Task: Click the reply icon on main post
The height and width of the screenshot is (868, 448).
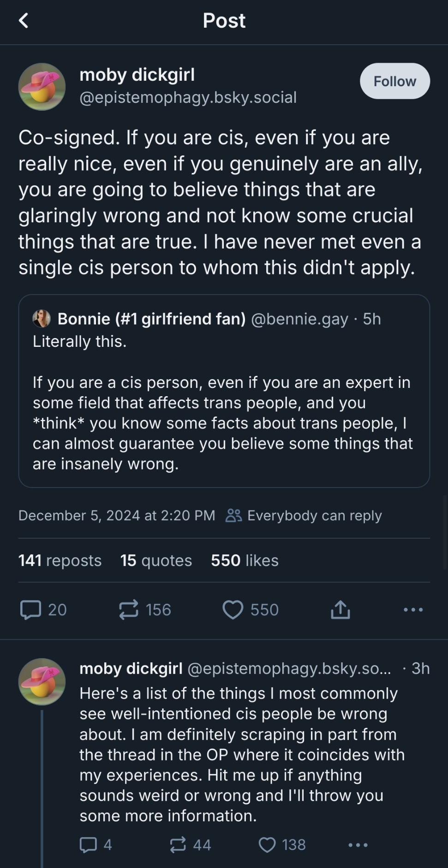Action: (x=31, y=610)
